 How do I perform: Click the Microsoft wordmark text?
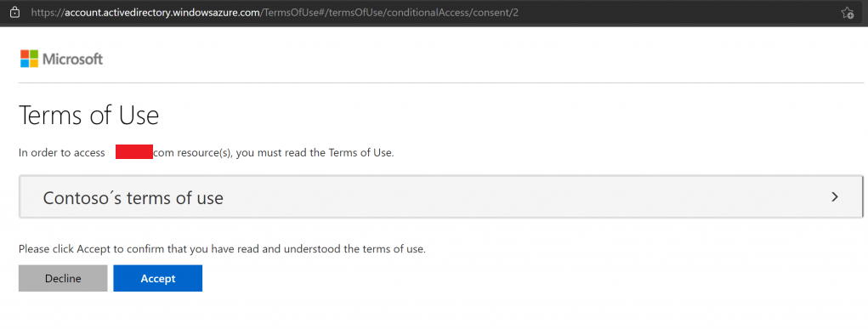72,59
